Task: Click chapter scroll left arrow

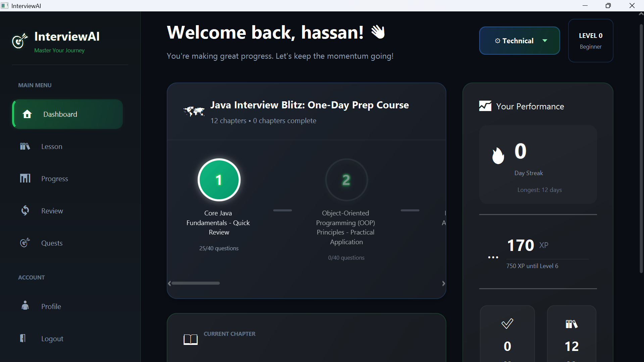Action: click(x=169, y=283)
